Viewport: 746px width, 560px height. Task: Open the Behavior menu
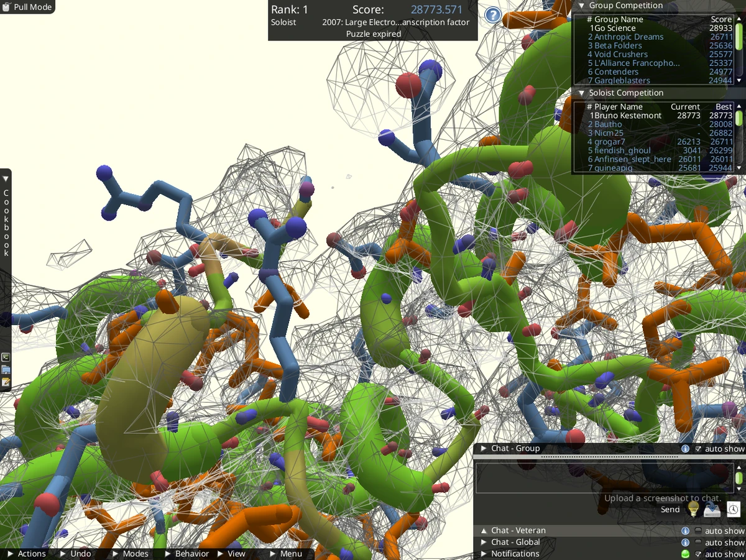tap(186, 554)
